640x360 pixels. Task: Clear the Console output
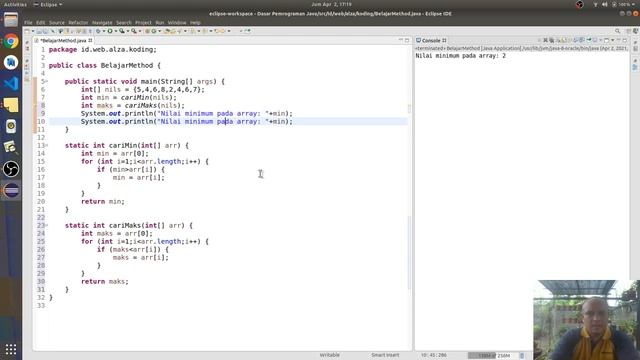(558, 40)
